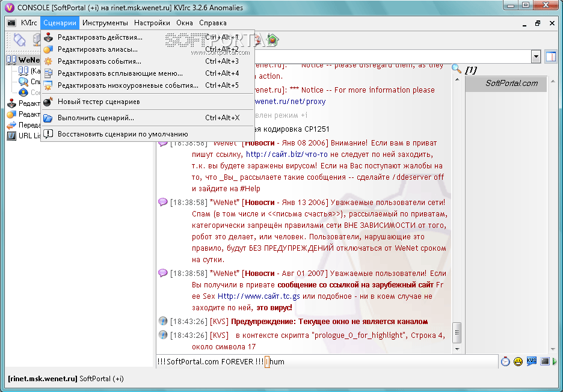This screenshot has height=392, width=563.
Task: Select the Переда... transfers window item
Action: [23, 125]
